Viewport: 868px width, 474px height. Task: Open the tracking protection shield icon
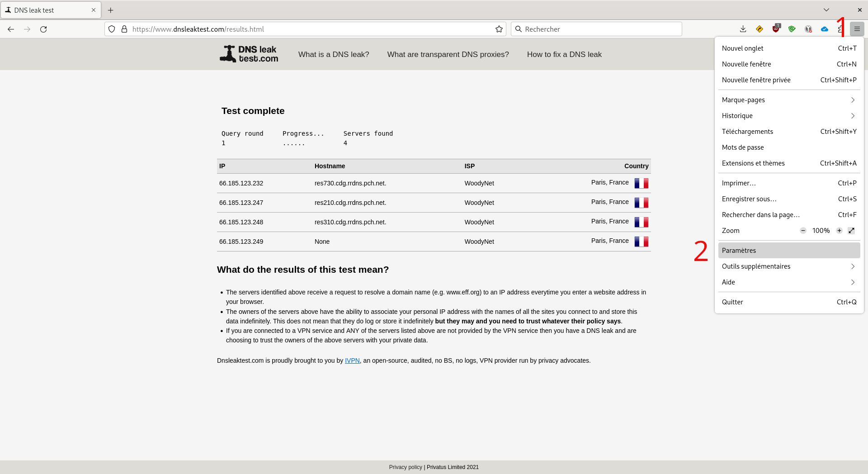click(x=112, y=29)
